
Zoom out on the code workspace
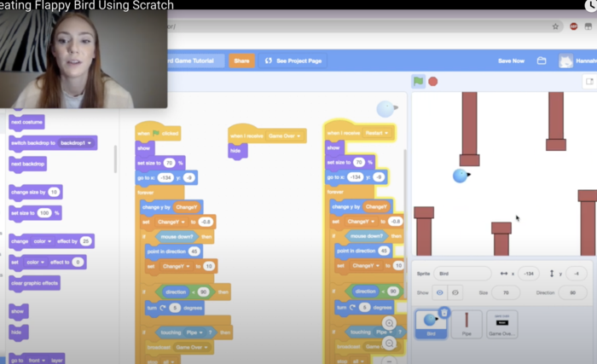(x=389, y=344)
